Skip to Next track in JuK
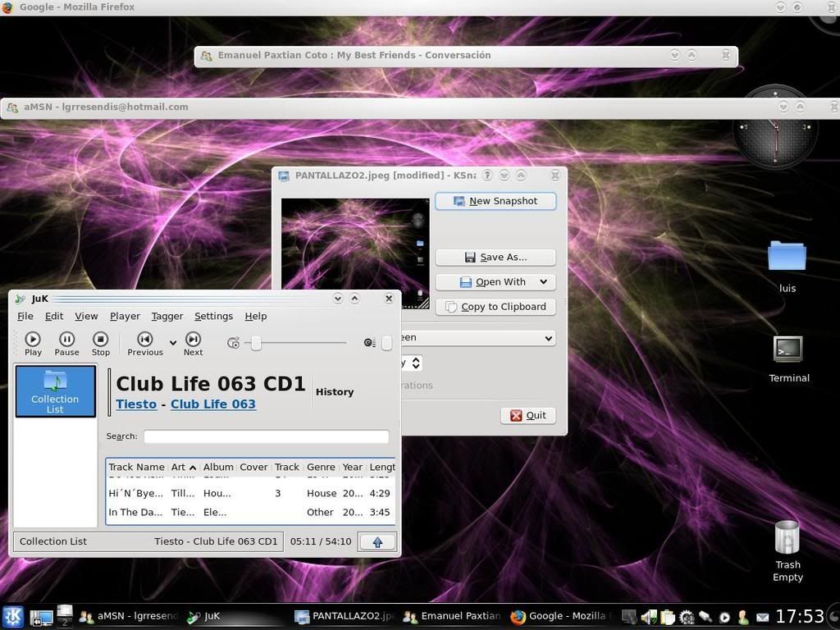The width and height of the screenshot is (840, 630). [193, 344]
